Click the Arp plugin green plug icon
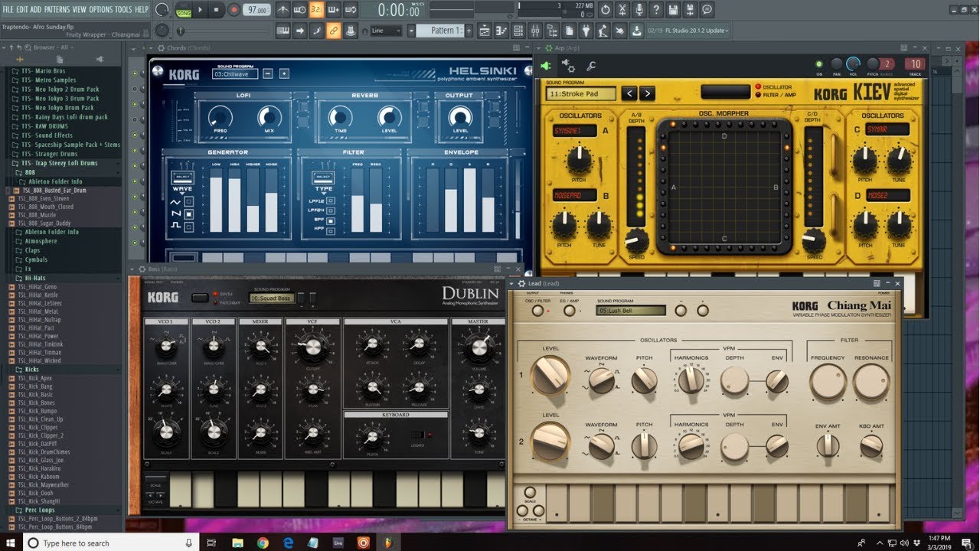980x551 pixels. click(x=546, y=66)
